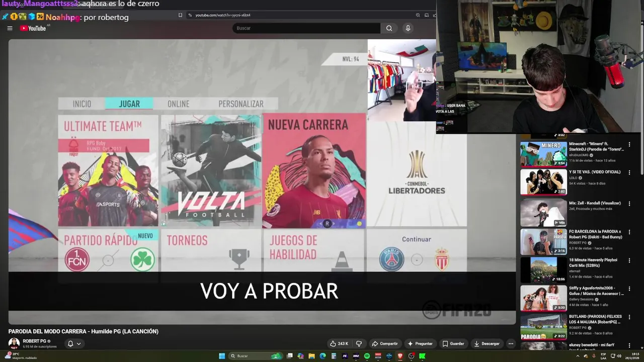
Task: Expand the notification preferences chevron
Action: tap(78, 344)
